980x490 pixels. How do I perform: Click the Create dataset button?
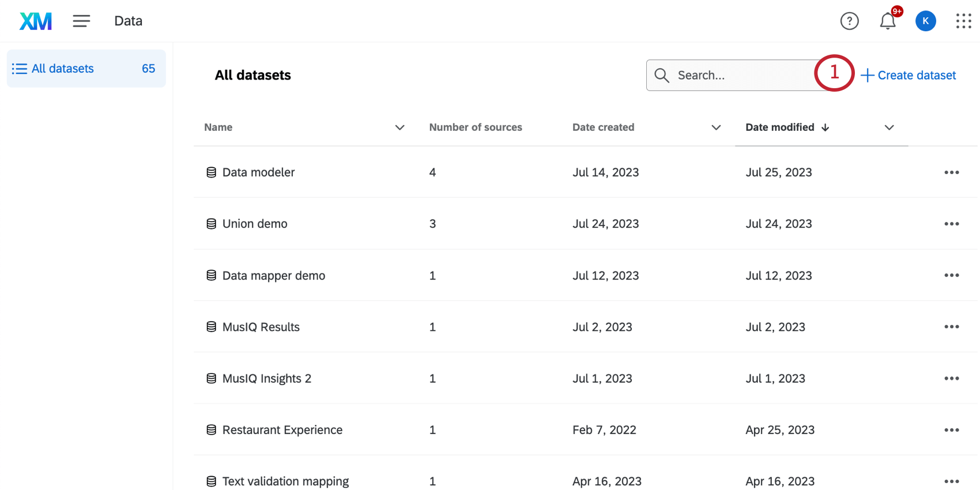[909, 76]
